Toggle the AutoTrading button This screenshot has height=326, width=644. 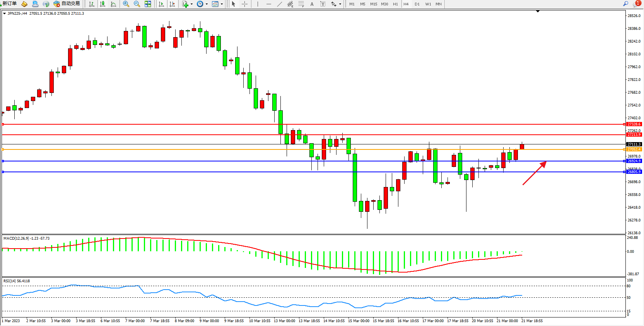(x=67, y=4)
